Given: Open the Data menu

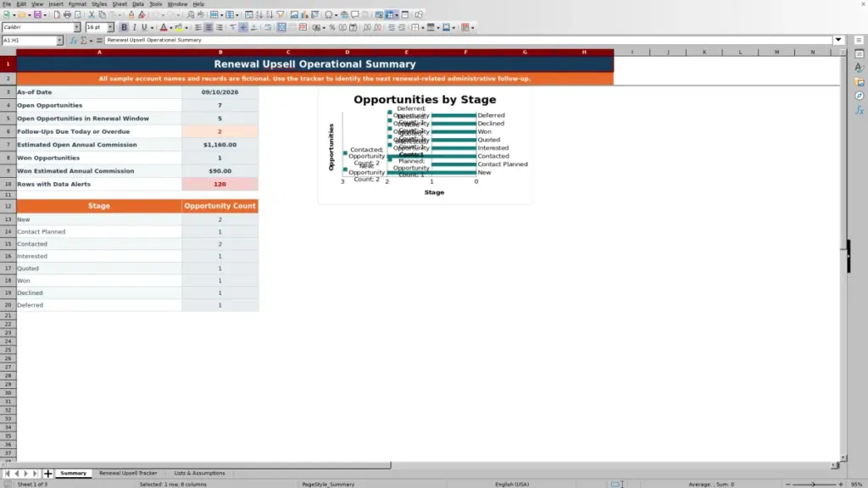Looking at the screenshot, I should point(138,4).
